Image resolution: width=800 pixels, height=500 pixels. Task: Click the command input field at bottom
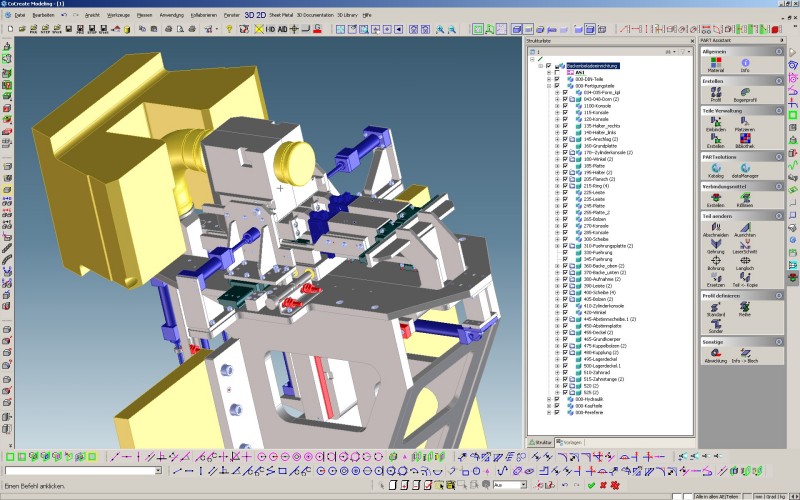click(x=82, y=470)
